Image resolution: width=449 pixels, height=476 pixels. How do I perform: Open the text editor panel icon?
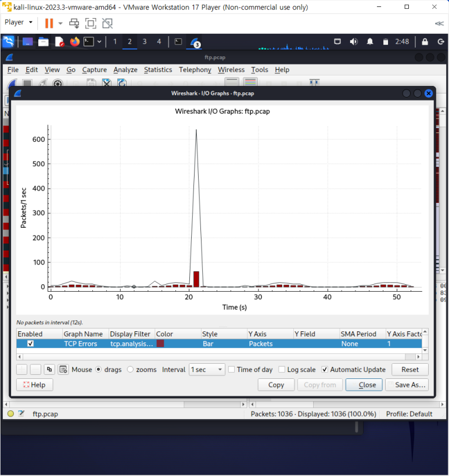tap(59, 42)
